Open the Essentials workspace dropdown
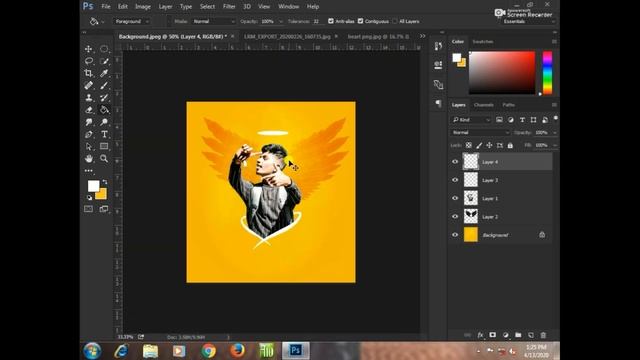640x360 pixels. pyautogui.click(x=529, y=22)
